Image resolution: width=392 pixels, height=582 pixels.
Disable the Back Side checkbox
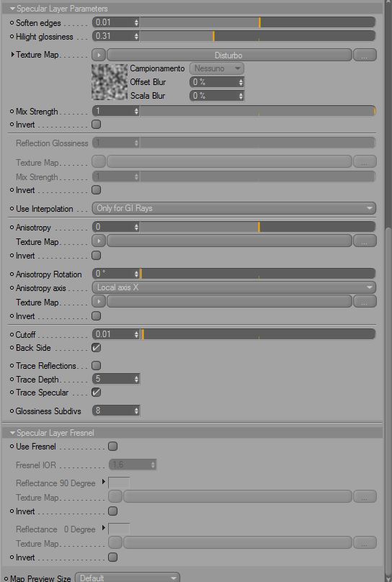96,348
